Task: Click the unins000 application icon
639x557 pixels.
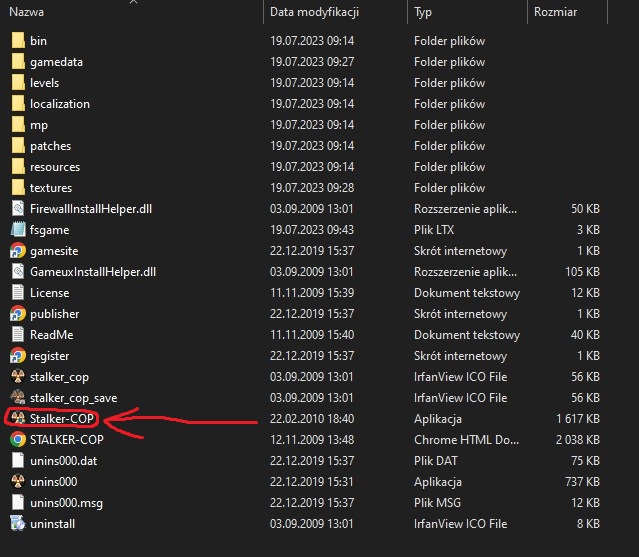Action: (18, 482)
